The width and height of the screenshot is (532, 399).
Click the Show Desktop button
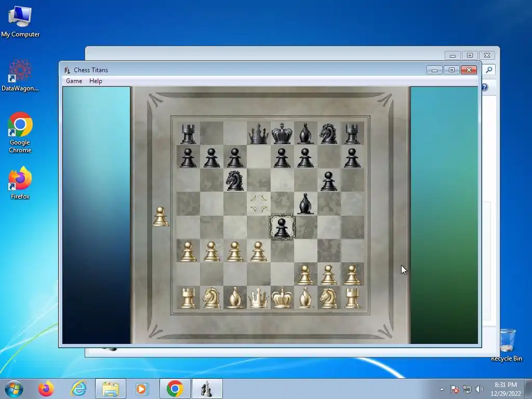529,389
